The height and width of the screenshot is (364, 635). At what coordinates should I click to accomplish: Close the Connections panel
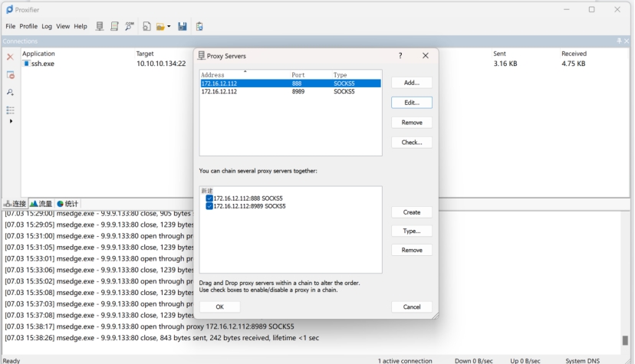tap(627, 41)
